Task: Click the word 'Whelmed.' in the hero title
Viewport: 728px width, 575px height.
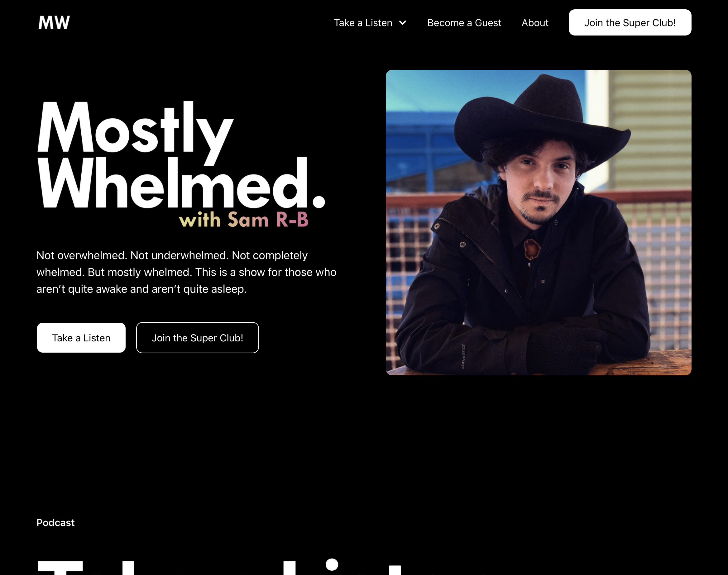Action: pos(181,183)
